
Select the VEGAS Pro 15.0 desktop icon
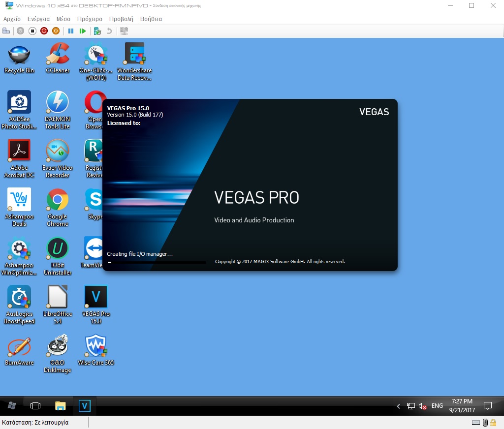click(96, 305)
